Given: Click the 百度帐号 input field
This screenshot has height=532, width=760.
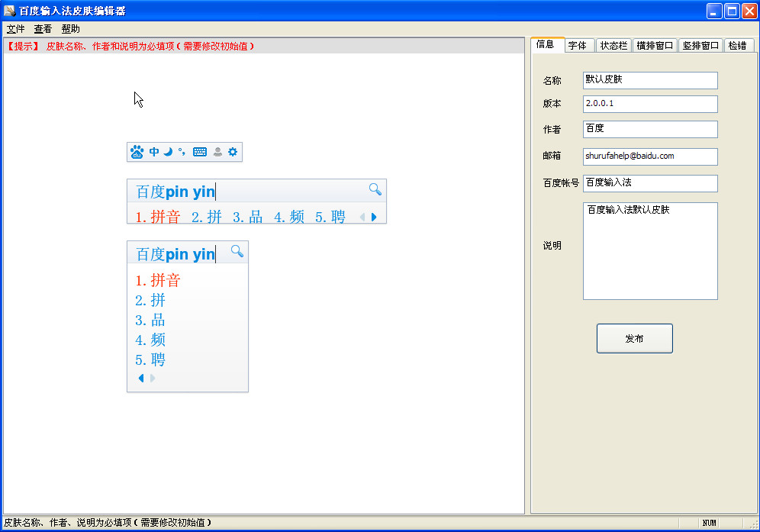Looking at the screenshot, I should pyautogui.click(x=650, y=183).
